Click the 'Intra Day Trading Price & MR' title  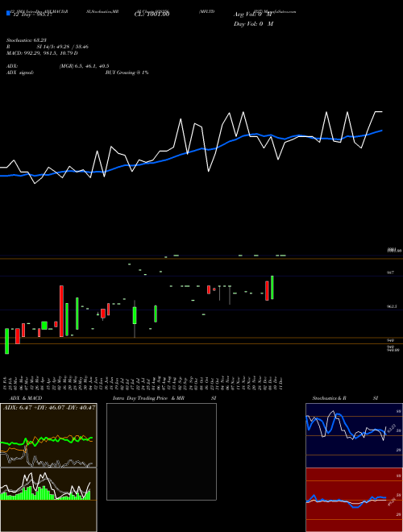click(x=148, y=398)
